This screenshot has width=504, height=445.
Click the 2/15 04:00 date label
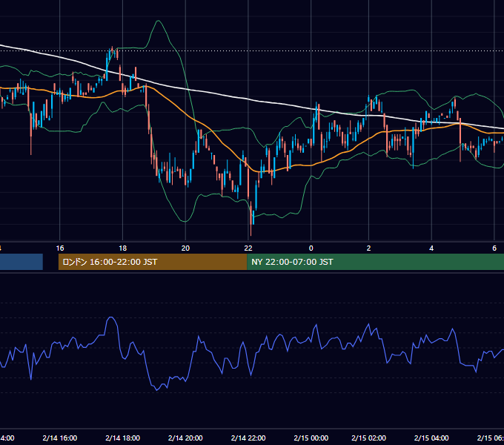[431, 438]
